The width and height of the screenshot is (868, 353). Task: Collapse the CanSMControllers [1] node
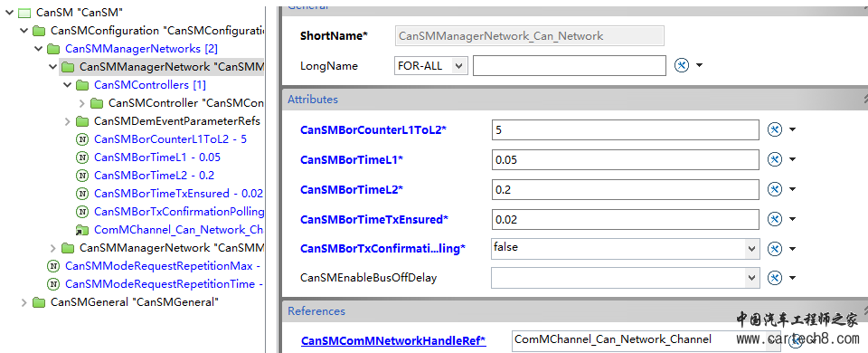click(x=67, y=85)
